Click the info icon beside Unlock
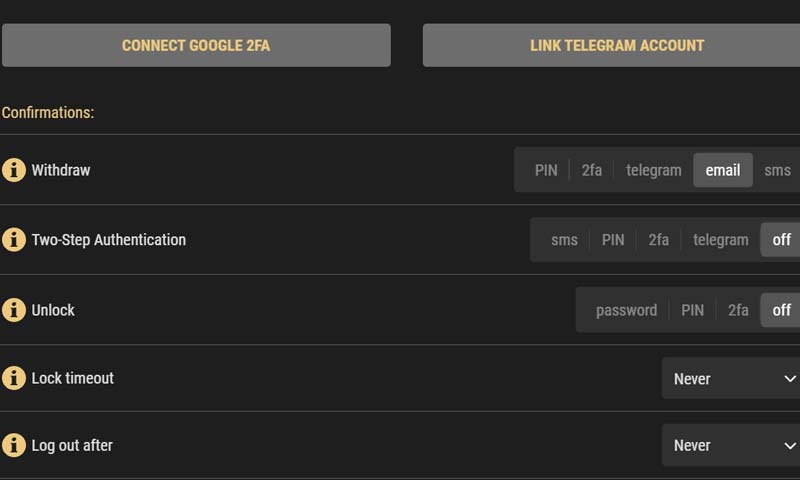 [x=14, y=310]
